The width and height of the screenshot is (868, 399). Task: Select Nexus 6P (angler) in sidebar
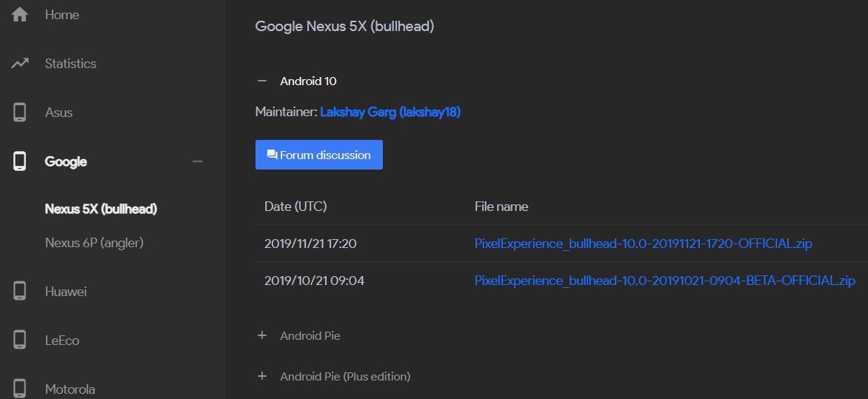click(94, 242)
